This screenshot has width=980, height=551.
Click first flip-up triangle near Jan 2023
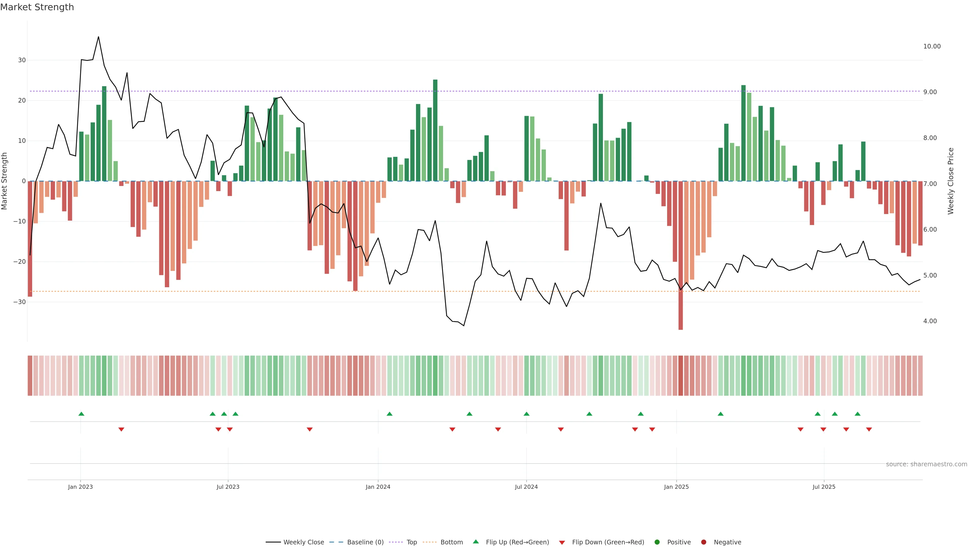[81, 414]
